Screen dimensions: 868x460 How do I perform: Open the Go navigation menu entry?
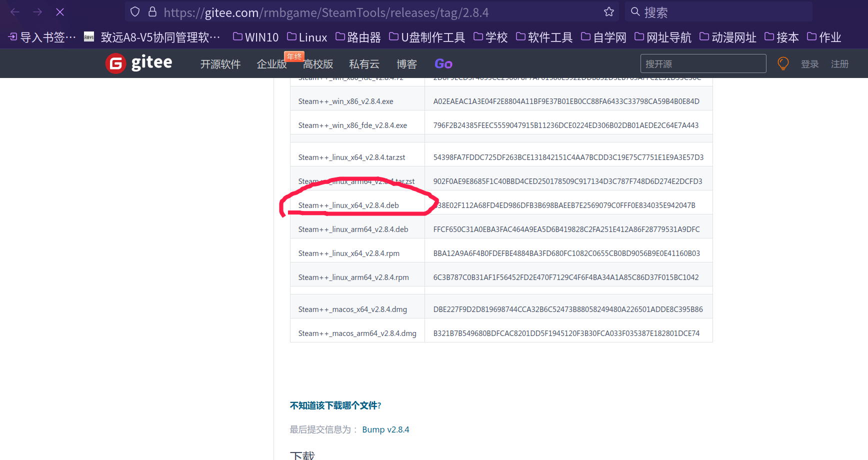pyautogui.click(x=443, y=63)
